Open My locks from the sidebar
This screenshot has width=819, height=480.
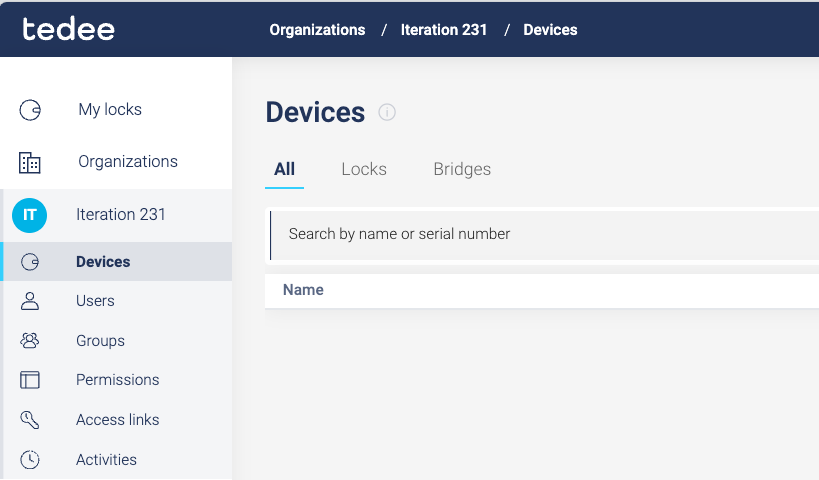coord(110,110)
